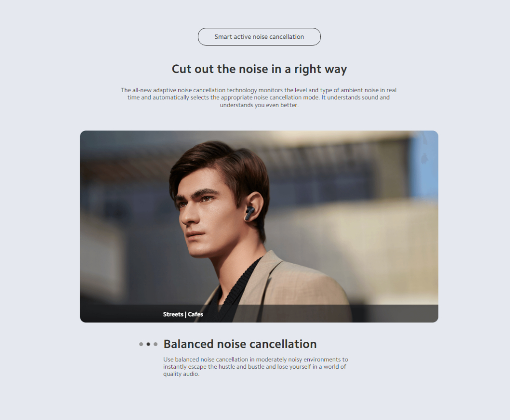Click the Streets | Cafes caption label

click(183, 314)
